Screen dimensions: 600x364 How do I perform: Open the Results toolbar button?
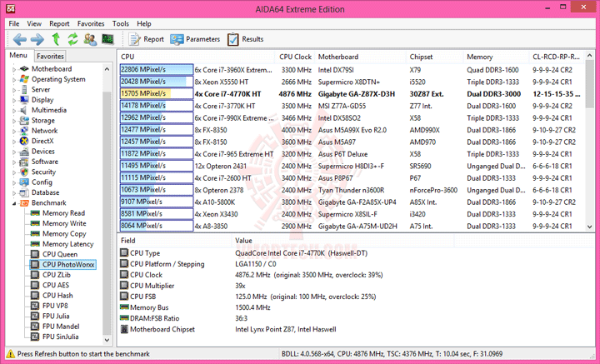[x=245, y=39]
